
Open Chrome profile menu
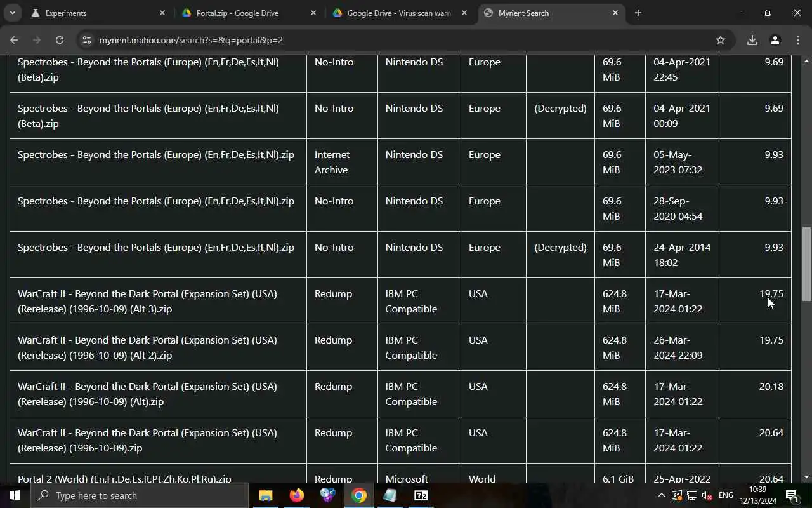pos(775,40)
